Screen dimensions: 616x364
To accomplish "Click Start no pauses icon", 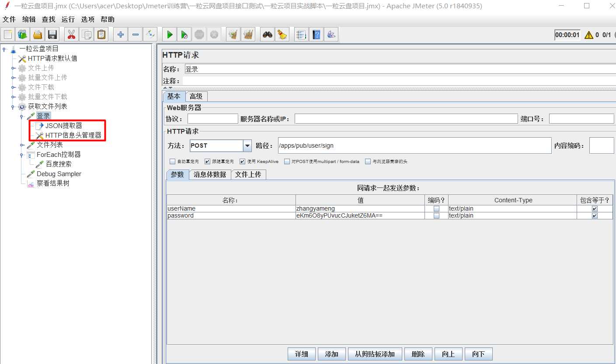I will click(x=184, y=35).
